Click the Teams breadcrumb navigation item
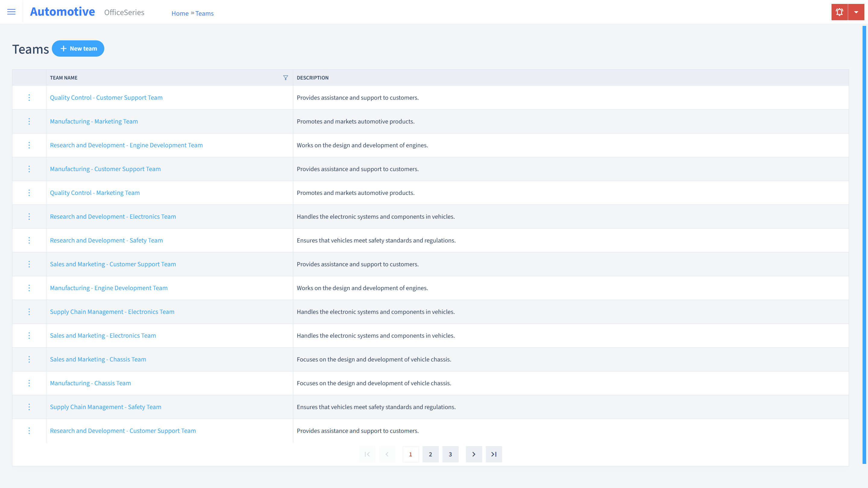Screen dimensions: 868x488 [204, 13]
